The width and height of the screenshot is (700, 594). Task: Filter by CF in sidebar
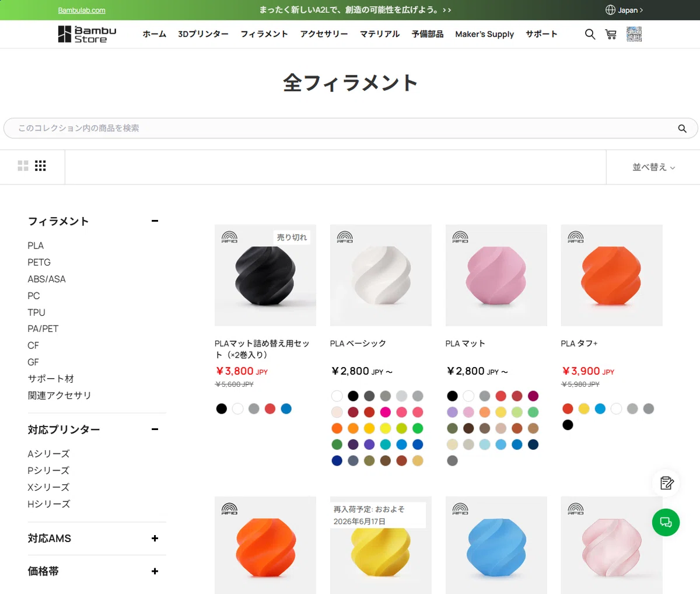click(x=33, y=345)
